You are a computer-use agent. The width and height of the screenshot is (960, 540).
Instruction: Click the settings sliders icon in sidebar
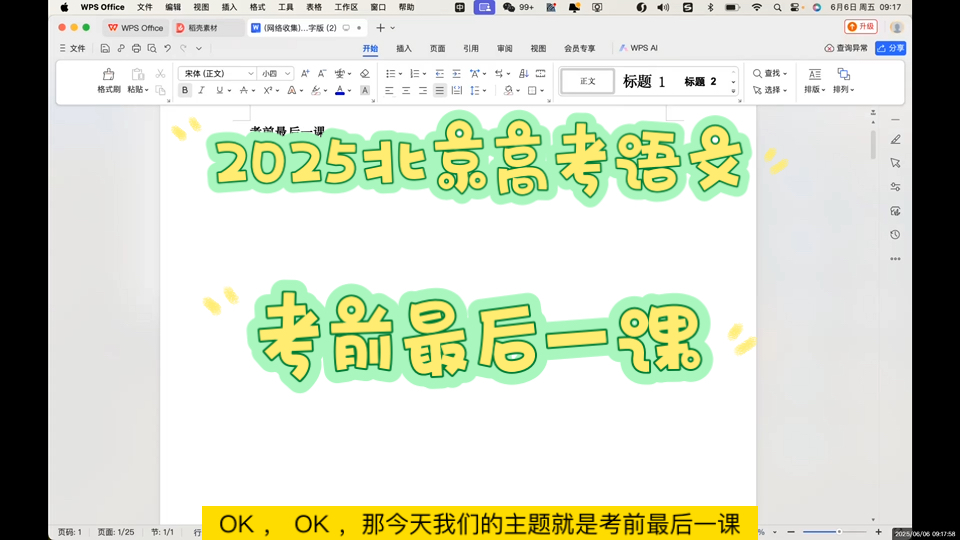point(896,187)
